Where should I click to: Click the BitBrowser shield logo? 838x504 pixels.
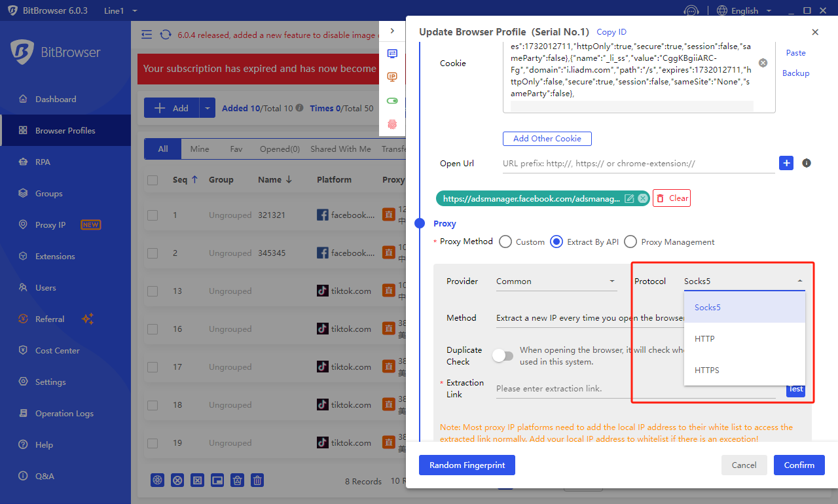pos(22,52)
